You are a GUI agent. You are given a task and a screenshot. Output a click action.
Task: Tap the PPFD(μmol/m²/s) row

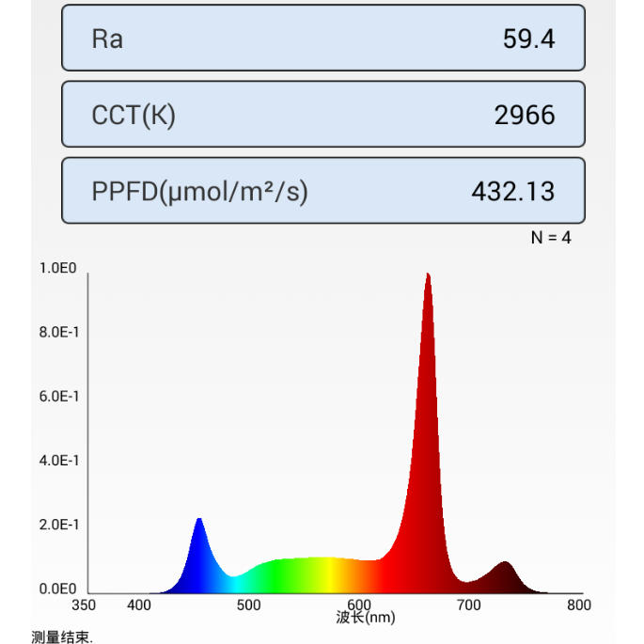(x=323, y=191)
